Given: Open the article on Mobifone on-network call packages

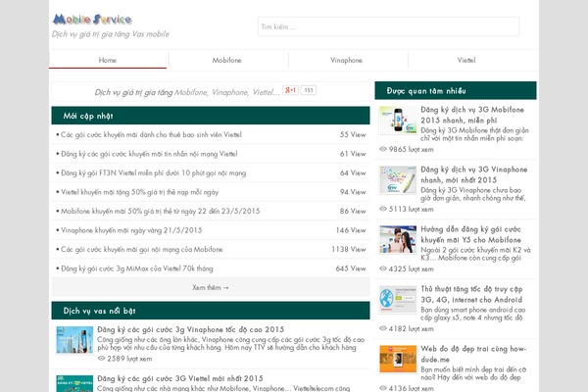Looking at the screenshot, I should [142, 249].
